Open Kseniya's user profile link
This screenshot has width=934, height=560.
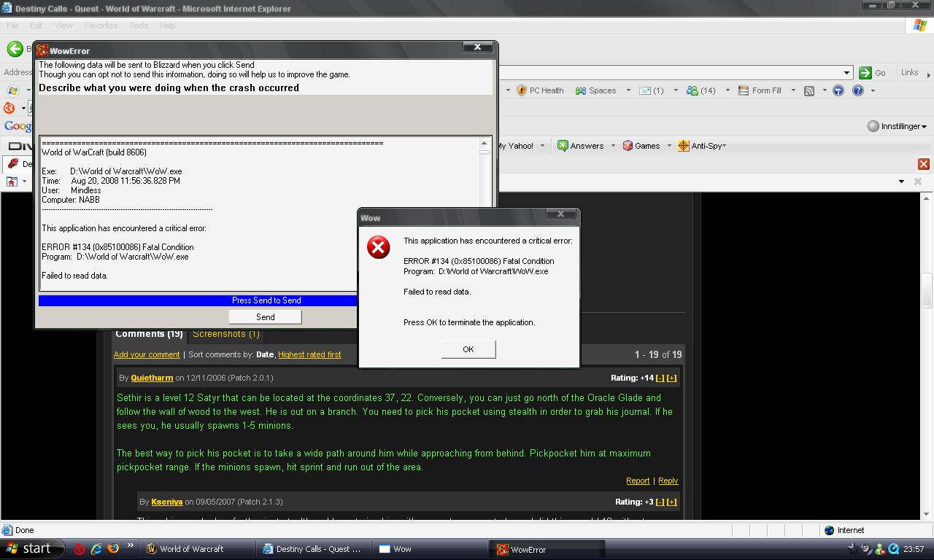click(167, 502)
